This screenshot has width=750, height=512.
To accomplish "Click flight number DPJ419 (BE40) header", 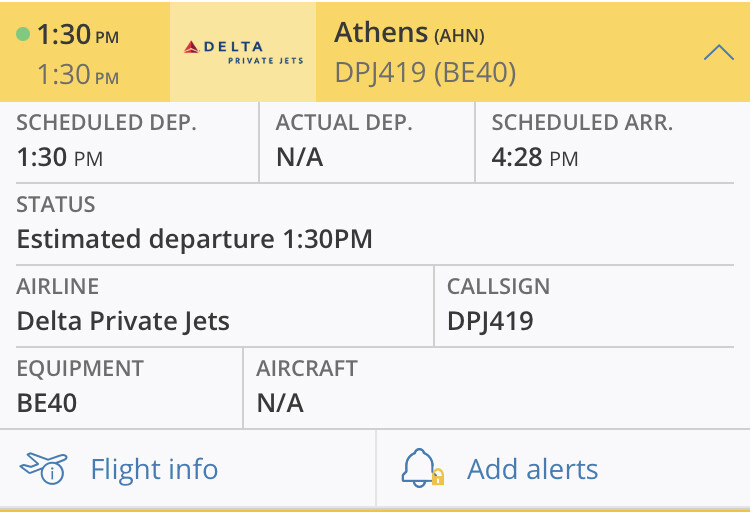I will [x=425, y=72].
